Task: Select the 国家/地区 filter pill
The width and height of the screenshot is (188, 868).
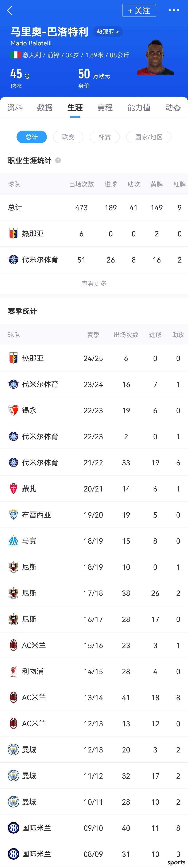Action: pos(149,137)
